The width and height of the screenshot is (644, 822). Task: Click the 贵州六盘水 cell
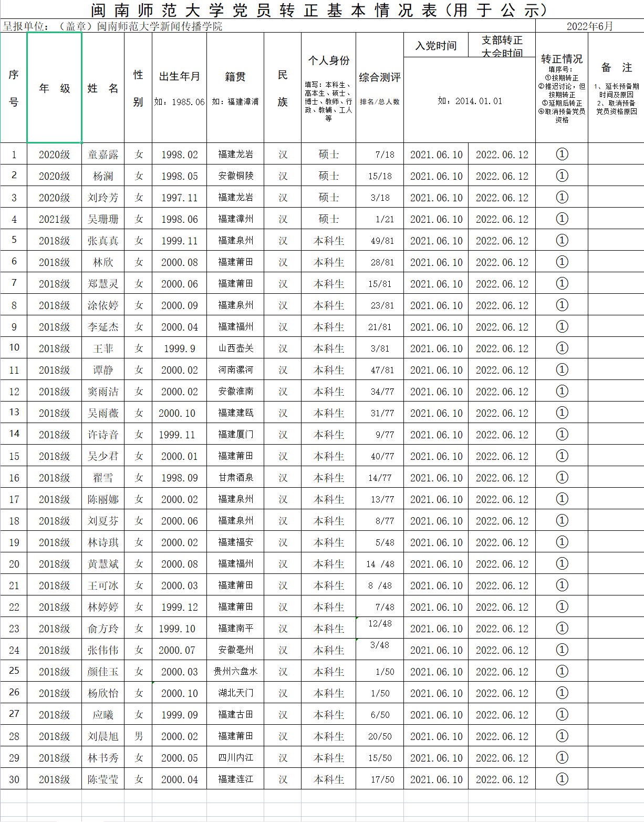[235, 672]
